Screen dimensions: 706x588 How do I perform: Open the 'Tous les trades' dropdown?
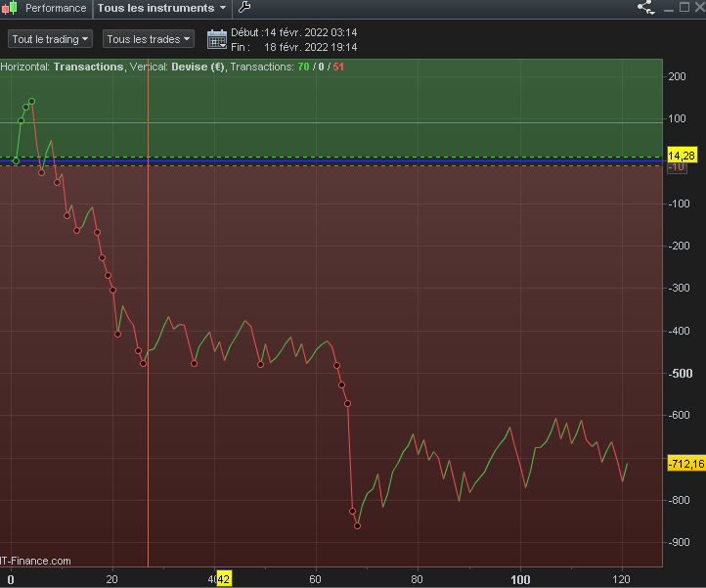coord(148,39)
